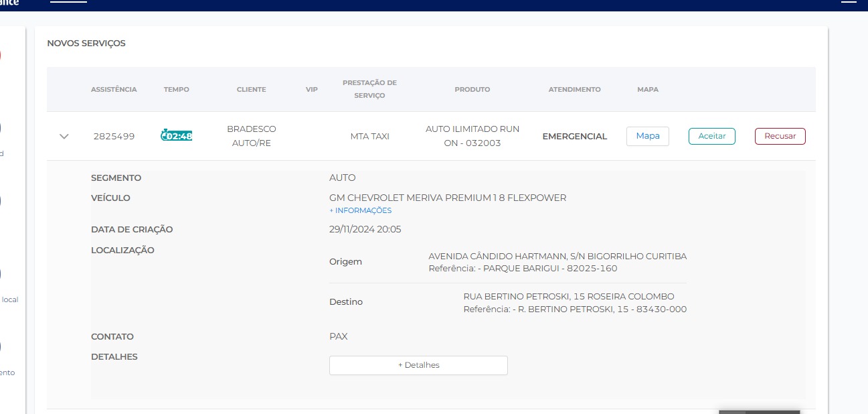Accept the service with Aceitar button

pyautogui.click(x=711, y=136)
